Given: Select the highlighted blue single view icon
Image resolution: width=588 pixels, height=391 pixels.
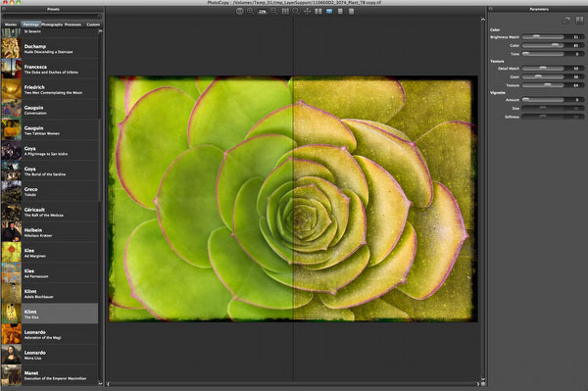Looking at the screenshot, I should click(x=329, y=11).
